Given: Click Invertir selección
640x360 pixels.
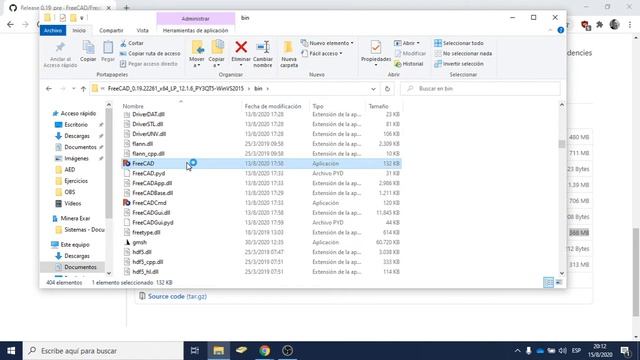Looking at the screenshot, I should 459,64.
